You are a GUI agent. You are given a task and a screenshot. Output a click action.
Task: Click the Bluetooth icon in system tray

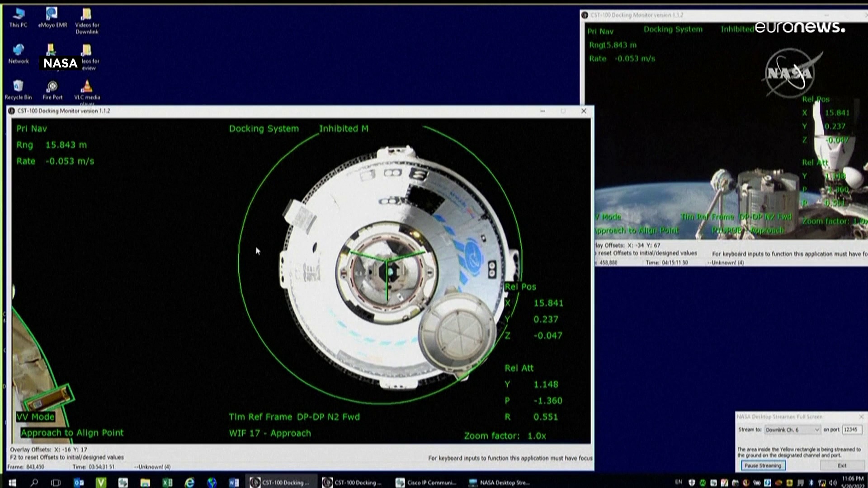pyautogui.click(x=811, y=483)
